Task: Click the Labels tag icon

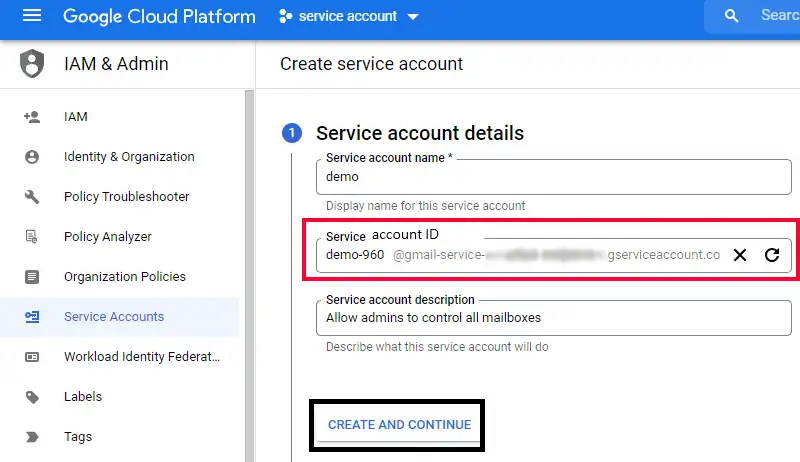Action: [32, 397]
